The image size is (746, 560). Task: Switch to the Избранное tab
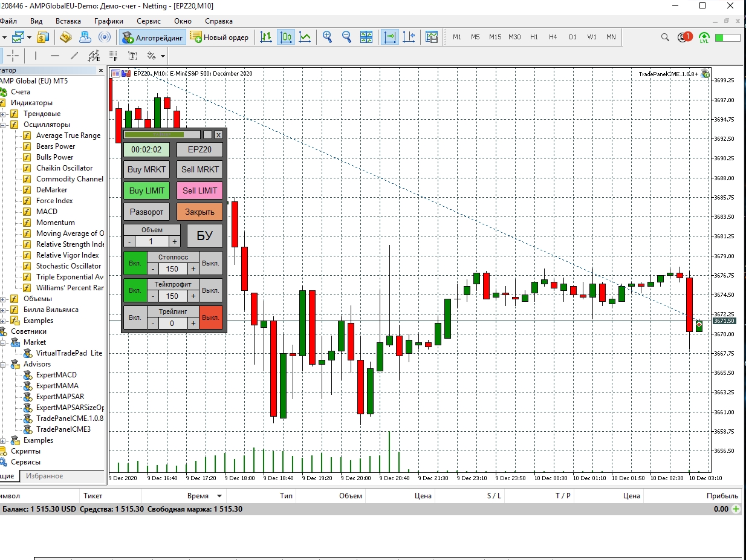click(x=45, y=476)
